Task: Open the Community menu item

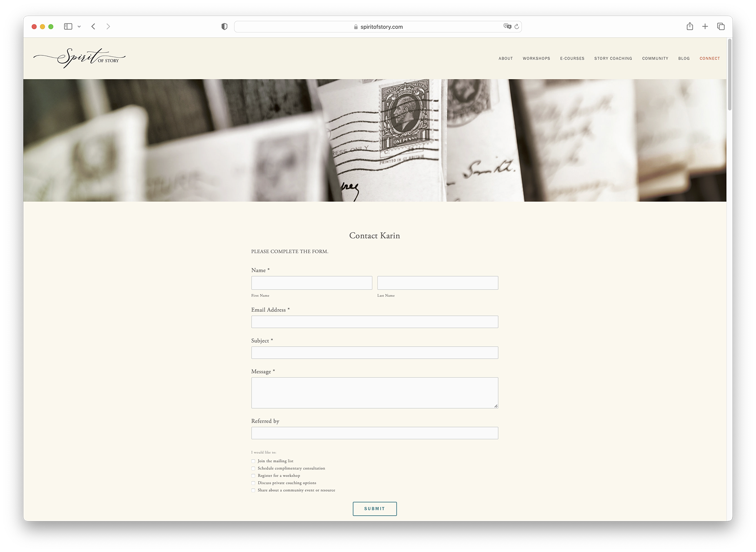Action: 655,58
